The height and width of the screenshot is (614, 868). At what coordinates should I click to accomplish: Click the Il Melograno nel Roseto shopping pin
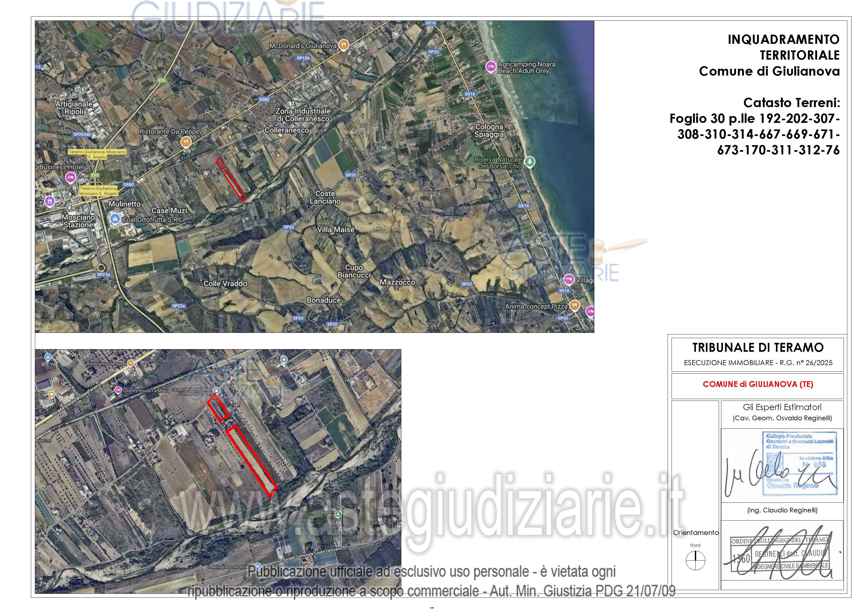(x=257, y=566)
